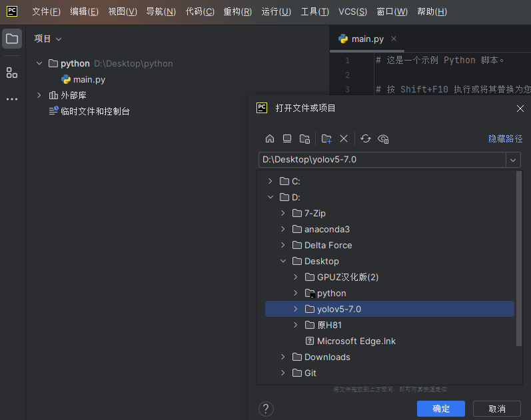Open the 工具(T) menu
The width and height of the screenshot is (531, 420).
[314, 11]
